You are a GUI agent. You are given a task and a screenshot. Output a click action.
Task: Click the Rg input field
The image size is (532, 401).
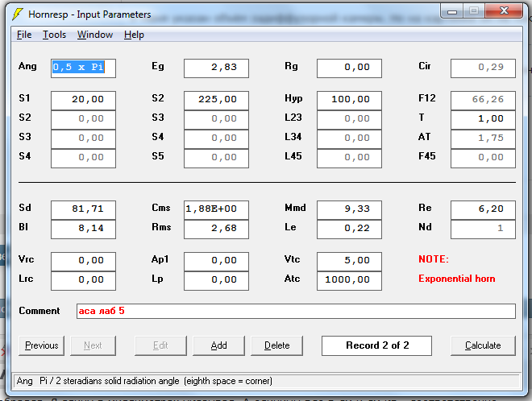(x=350, y=68)
